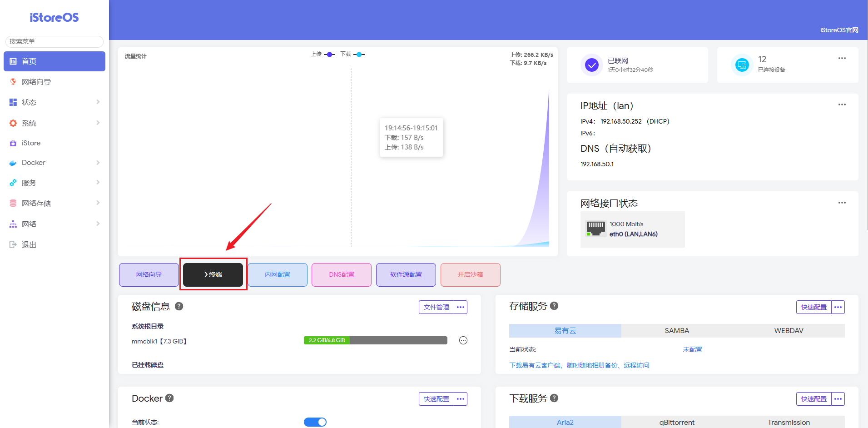Screen dimensions: 868x428
Task: Click the 下载服务 help question icon
Action: coord(554,398)
